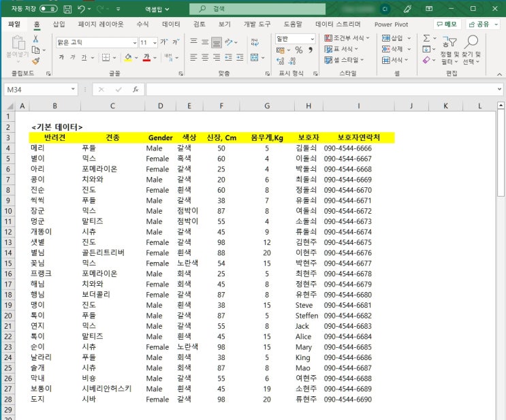This screenshot has width=506, height=420.
Task: Open the font name dropdown 맑은 고딕
Action: pos(135,43)
